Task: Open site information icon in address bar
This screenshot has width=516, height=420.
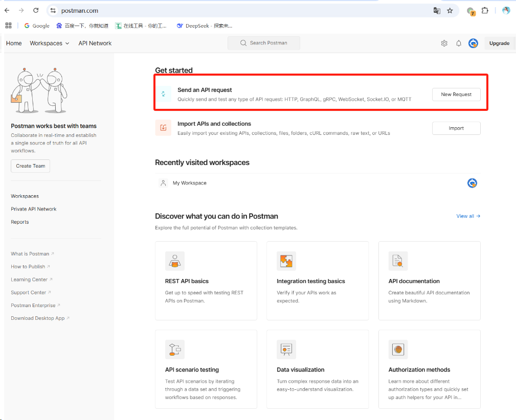Action: coord(53,11)
